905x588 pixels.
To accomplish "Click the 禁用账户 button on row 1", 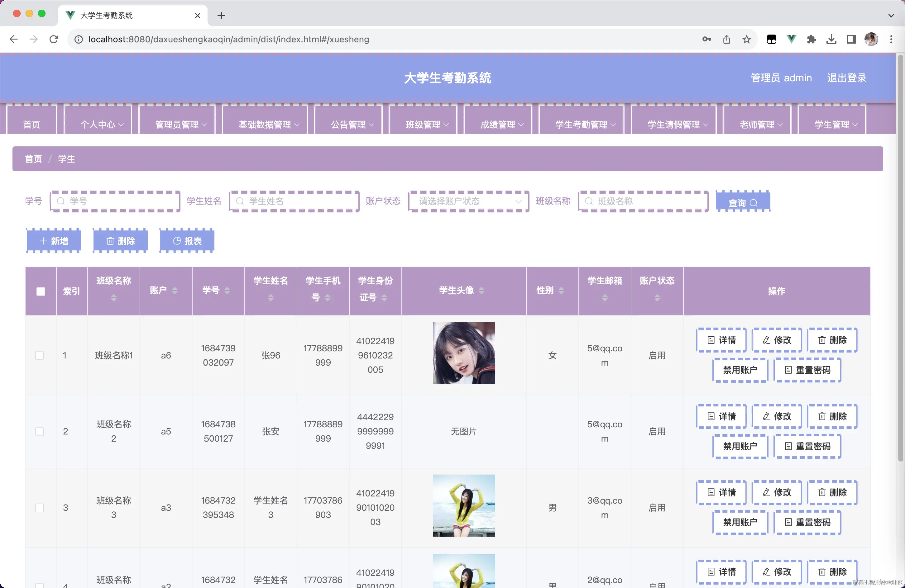I will (x=740, y=370).
